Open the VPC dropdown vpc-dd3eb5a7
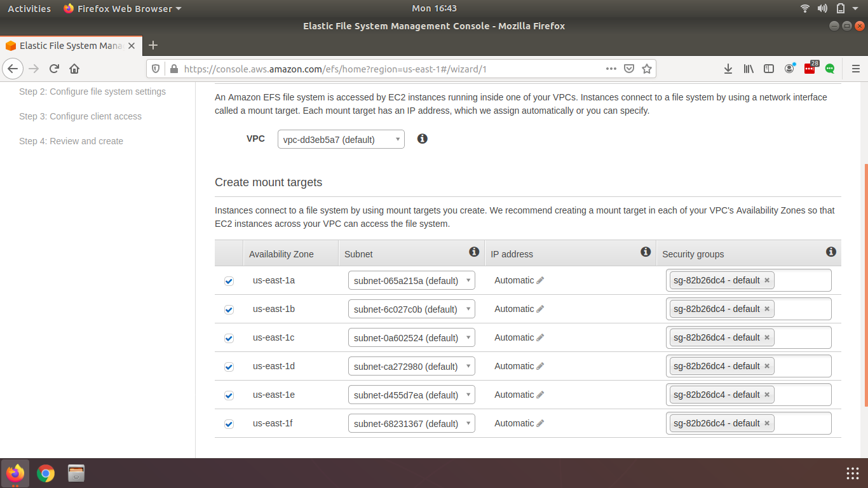Image resolution: width=868 pixels, height=488 pixels. tap(341, 139)
